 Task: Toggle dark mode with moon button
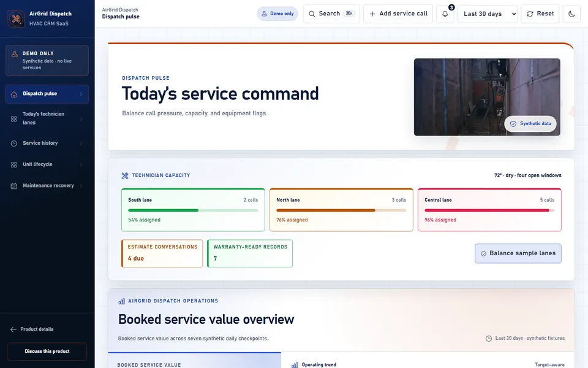point(571,14)
